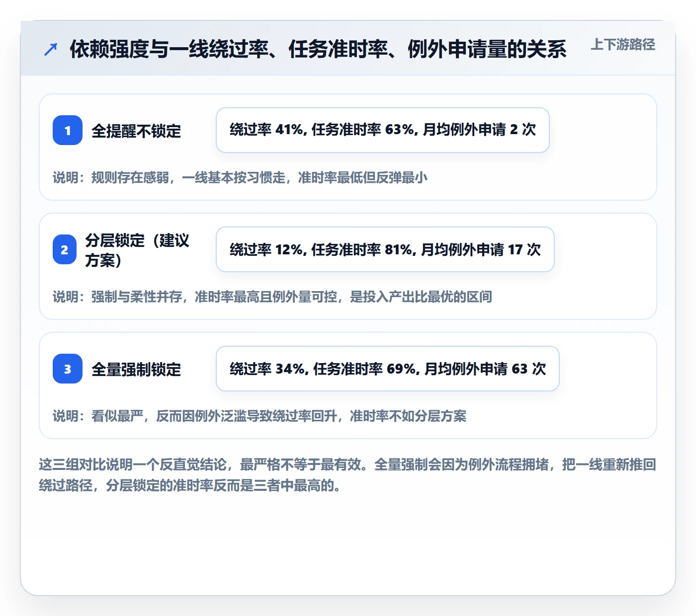
Task: Click the number 1 badge for 全提醒不锁定
Action: pyautogui.click(x=68, y=130)
